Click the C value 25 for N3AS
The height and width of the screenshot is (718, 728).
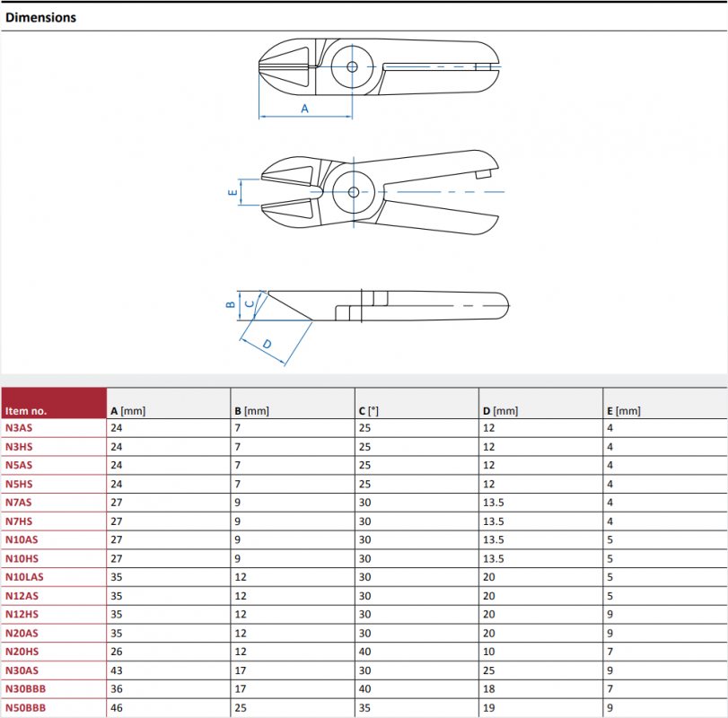pyautogui.click(x=365, y=428)
